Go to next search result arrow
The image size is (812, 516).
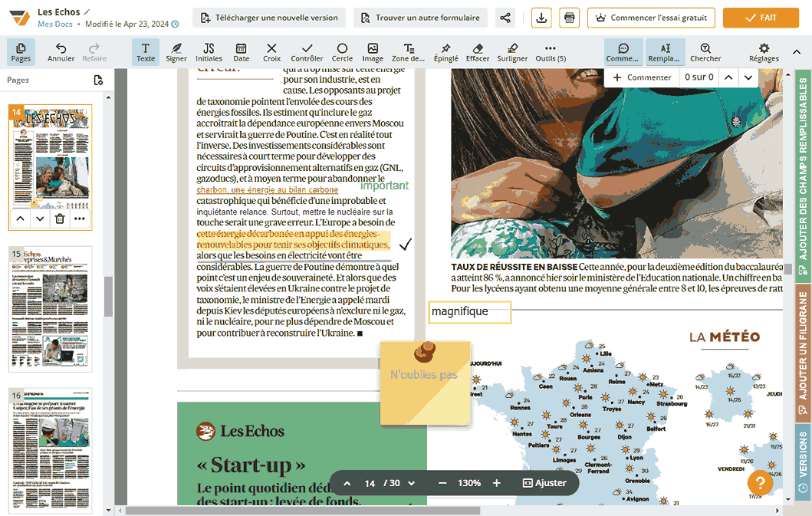click(x=748, y=77)
